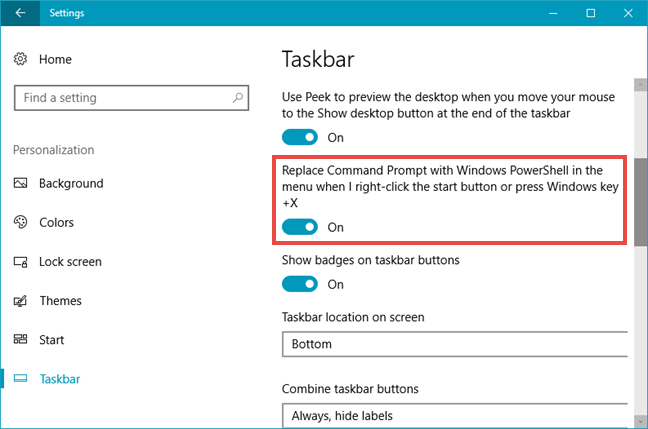Viewport: 648px width, 429px height.
Task: Open the Home settings page
Action: point(55,60)
